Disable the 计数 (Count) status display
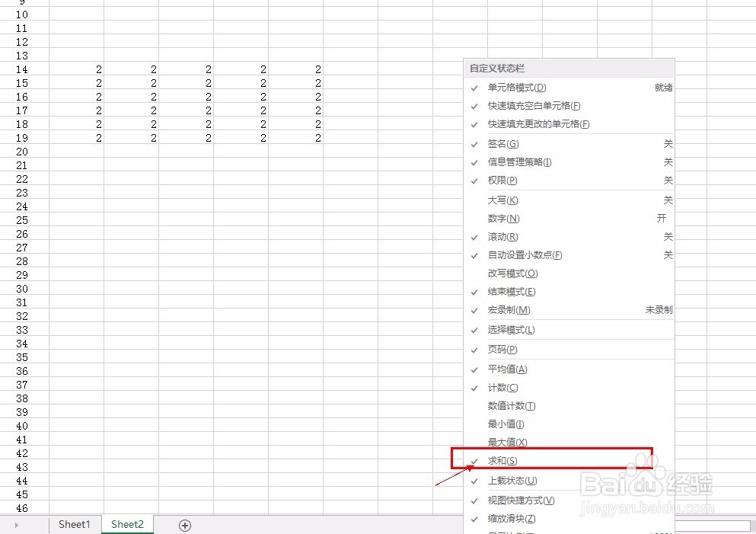The height and width of the screenshot is (534, 756). pos(502,387)
